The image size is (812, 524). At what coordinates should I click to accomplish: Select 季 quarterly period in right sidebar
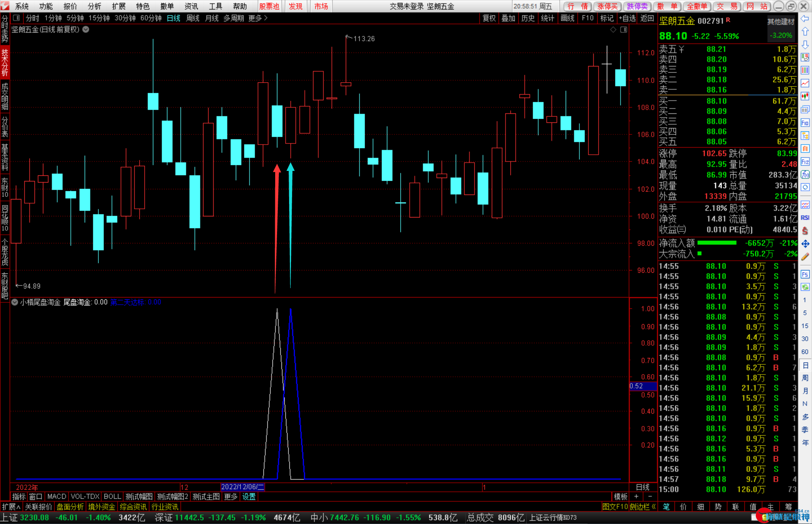[805, 430]
